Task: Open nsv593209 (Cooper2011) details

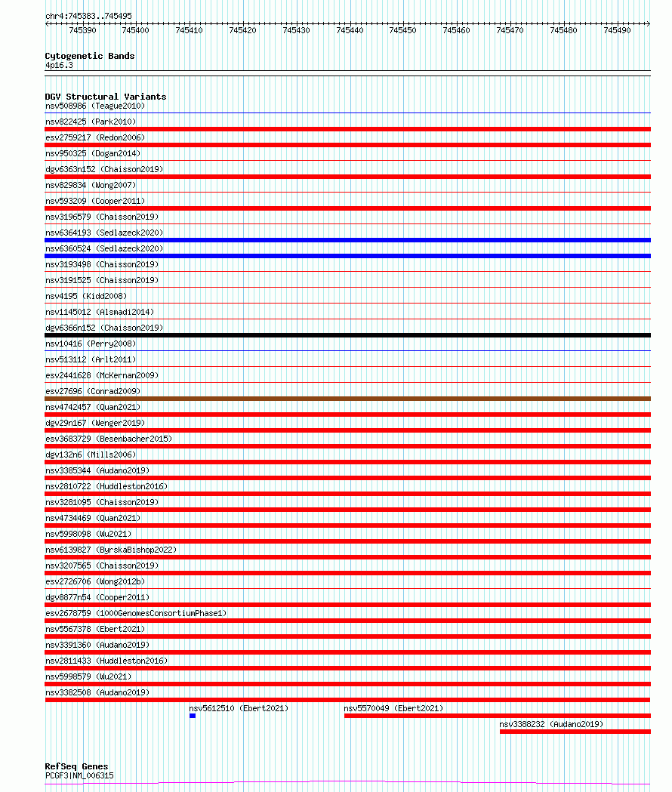Action: (95, 201)
